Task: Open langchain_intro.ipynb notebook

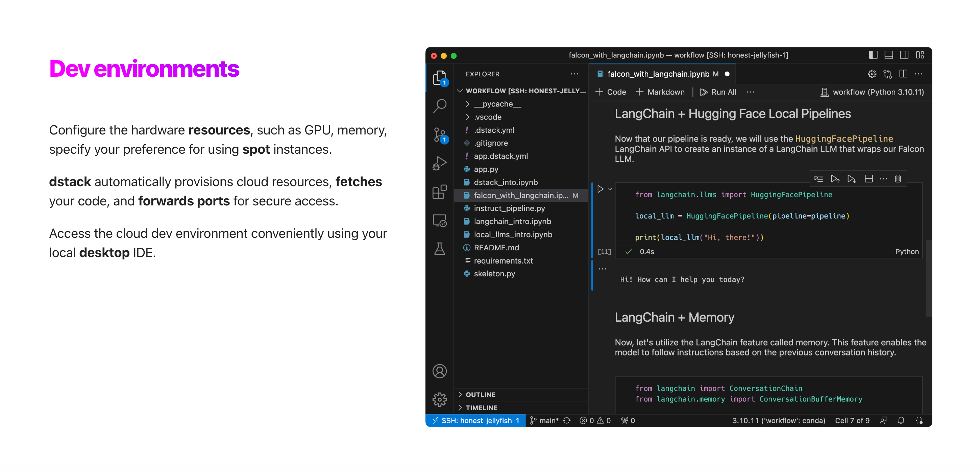Action: click(x=521, y=222)
